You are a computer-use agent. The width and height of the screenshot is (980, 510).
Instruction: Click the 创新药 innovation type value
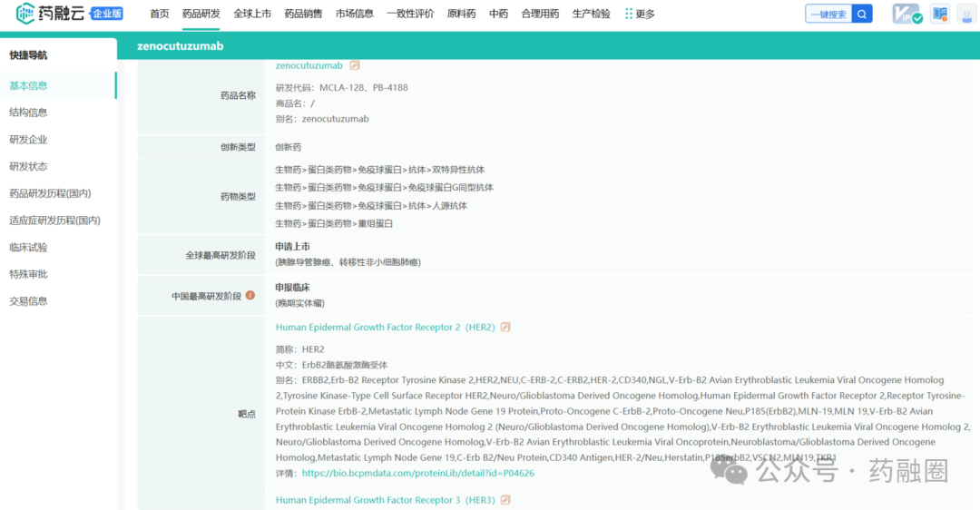[x=289, y=147]
